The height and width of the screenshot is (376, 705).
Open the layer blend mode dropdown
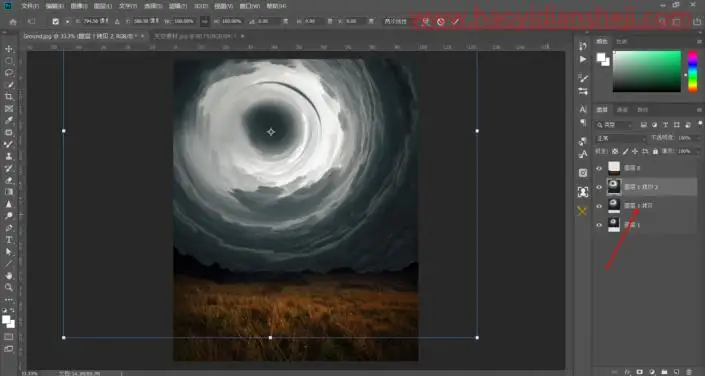[620, 139]
